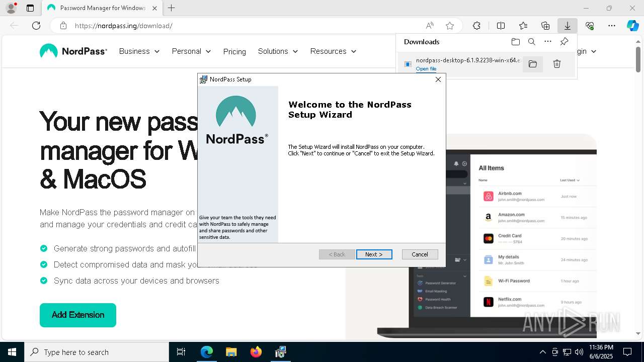Screen dimensions: 644x362
Task: Open the notification center
Action: pyautogui.click(x=627, y=352)
